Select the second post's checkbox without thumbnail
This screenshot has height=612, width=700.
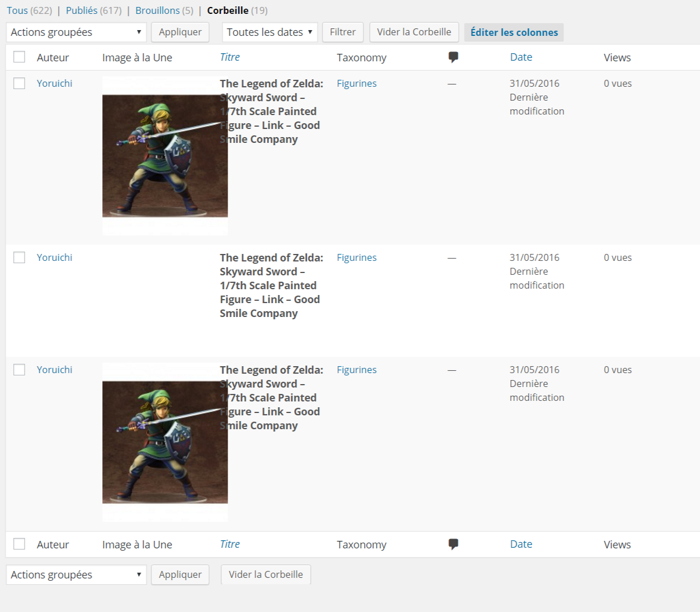(19, 257)
